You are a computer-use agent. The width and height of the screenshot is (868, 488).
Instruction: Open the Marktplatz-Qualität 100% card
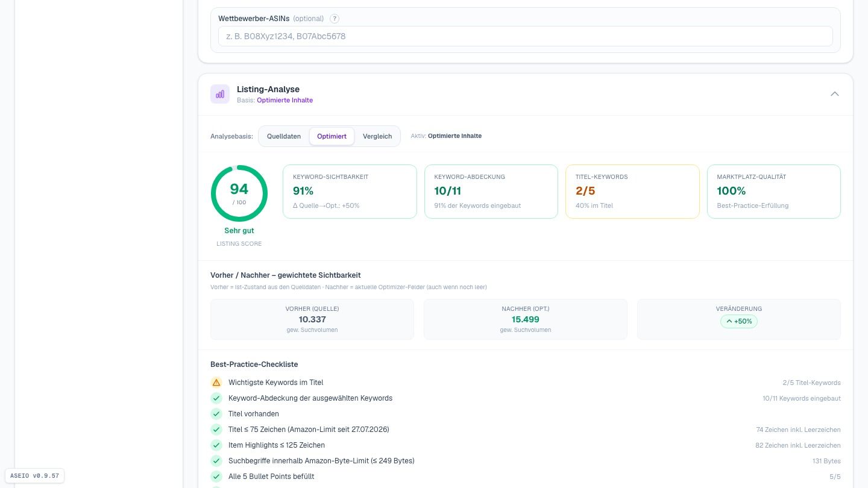[x=774, y=192]
